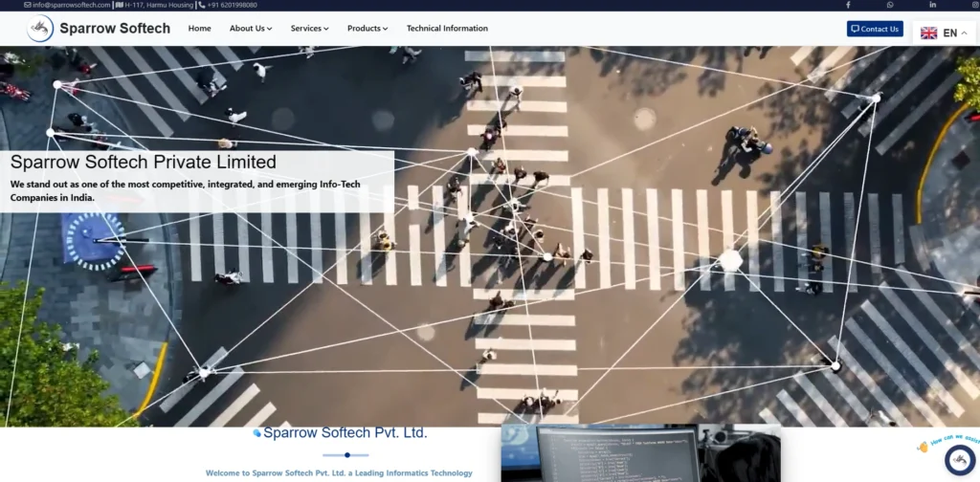Open the EN language selector
Image resolution: width=980 pixels, height=482 pixels.
tap(944, 33)
